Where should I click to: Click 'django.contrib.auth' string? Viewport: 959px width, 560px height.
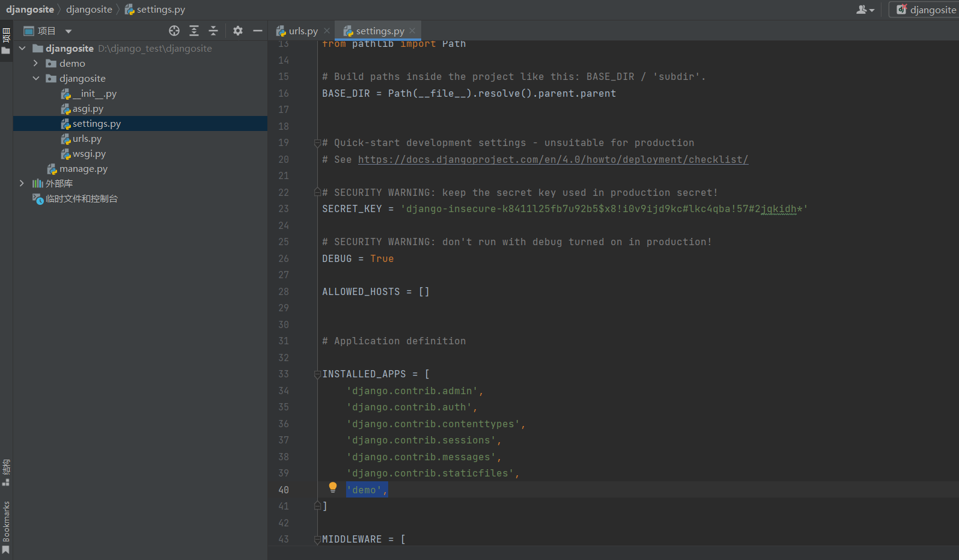point(409,407)
